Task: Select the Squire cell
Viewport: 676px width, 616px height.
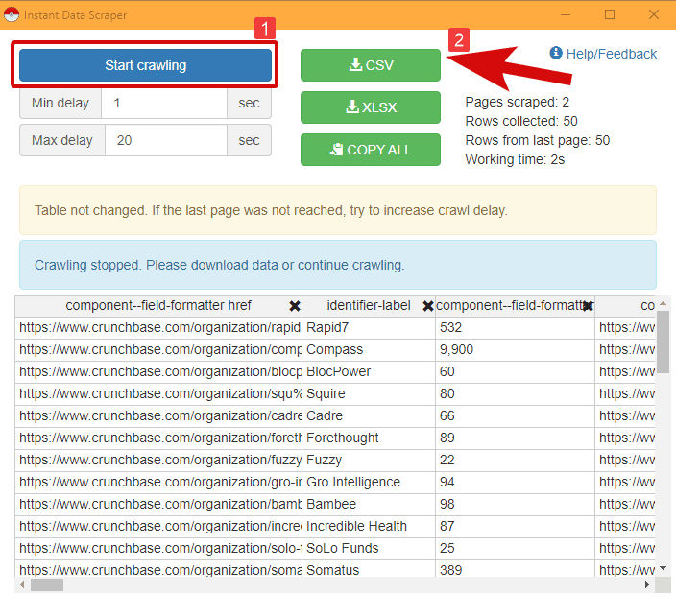Action: pos(369,393)
